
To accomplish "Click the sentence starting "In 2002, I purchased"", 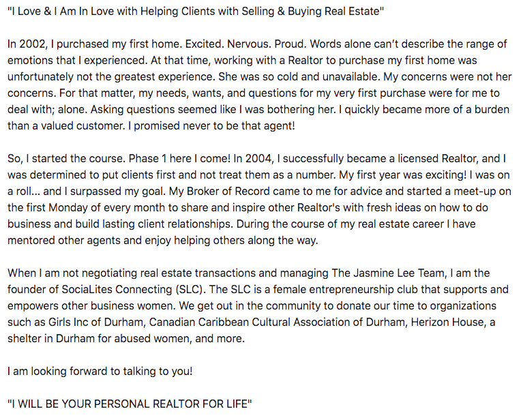I will (95, 44).
